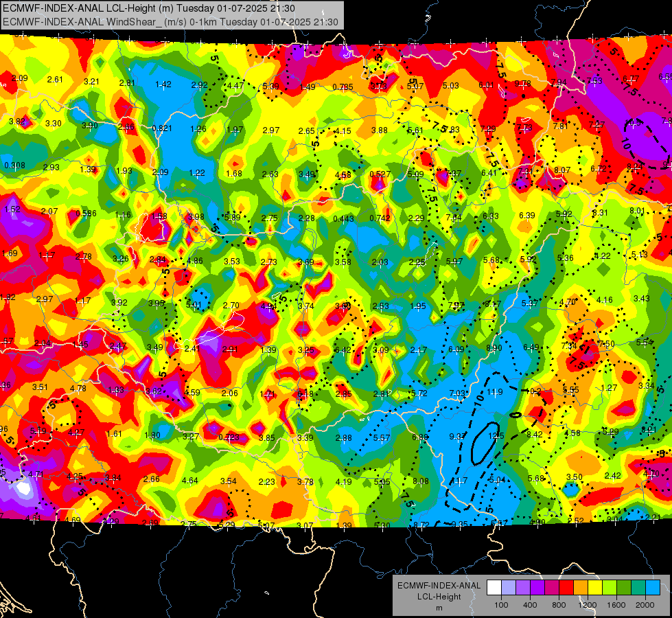
Task: Click grid point value 0.723
Action: click(229, 437)
